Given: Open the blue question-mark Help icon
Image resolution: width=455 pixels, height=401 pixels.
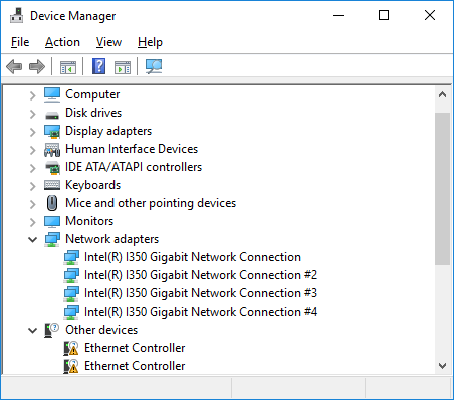Looking at the screenshot, I should pyautogui.click(x=99, y=66).
